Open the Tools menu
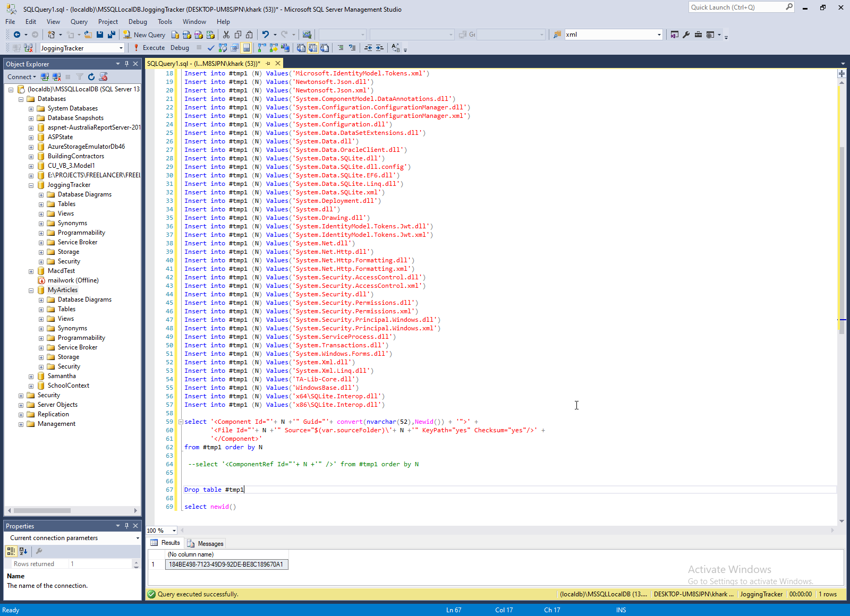850x616 pixels. (165, 22)
